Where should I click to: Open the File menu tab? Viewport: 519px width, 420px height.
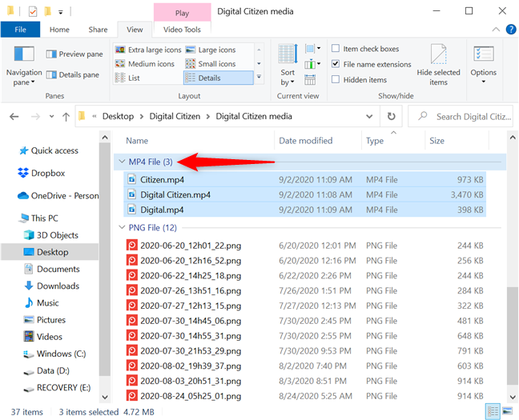tap(21, 30)
